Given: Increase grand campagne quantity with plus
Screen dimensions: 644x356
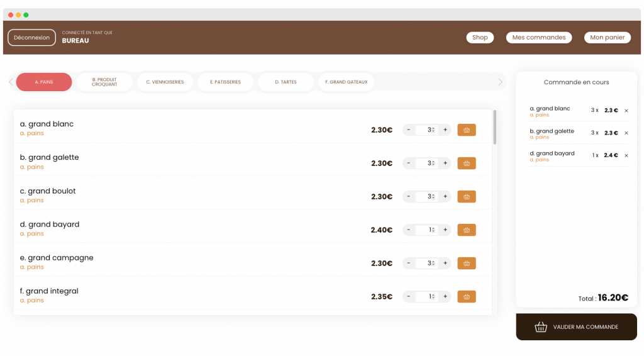Looking at the screenshot, I should 445,263.
